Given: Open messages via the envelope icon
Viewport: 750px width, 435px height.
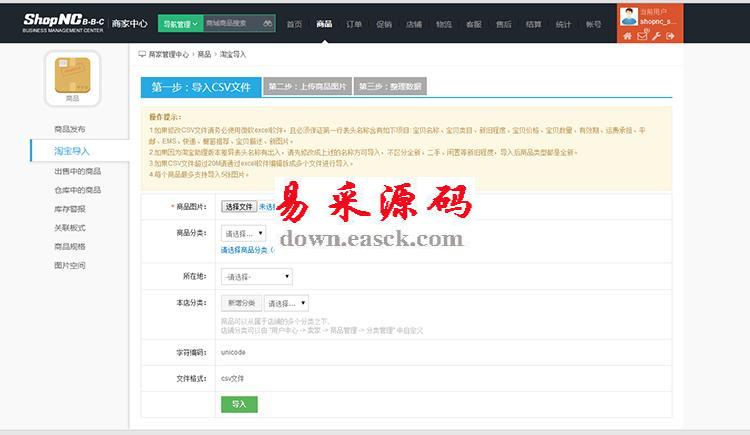Looking at the screenshot, I should pyautogui.click(x=642, y=36).
